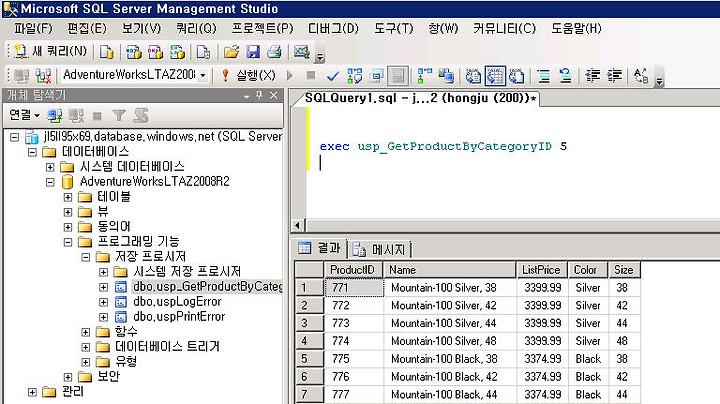Open the 쿼리(Q) menu
720x404 pixels.
pyautogui.click(x=196, y=28)
